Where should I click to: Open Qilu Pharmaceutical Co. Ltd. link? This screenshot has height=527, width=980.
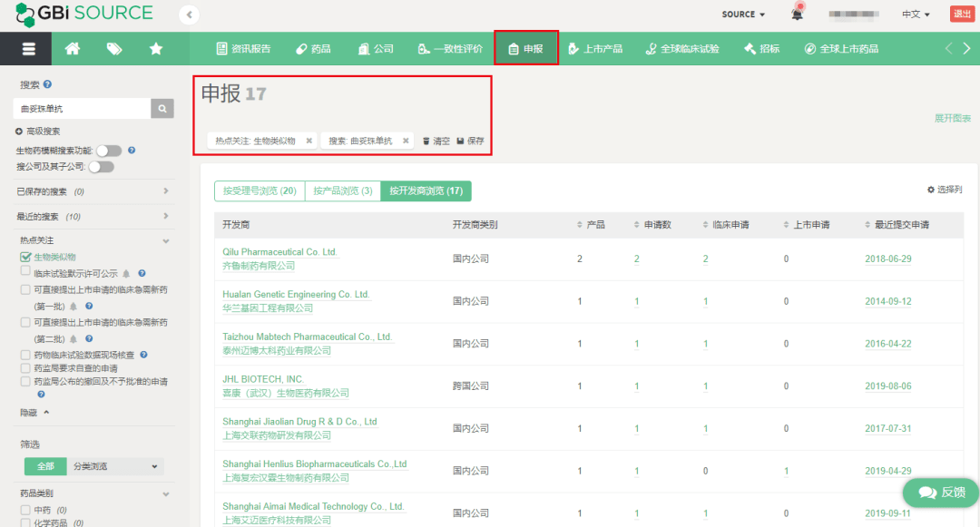[279, 251]
